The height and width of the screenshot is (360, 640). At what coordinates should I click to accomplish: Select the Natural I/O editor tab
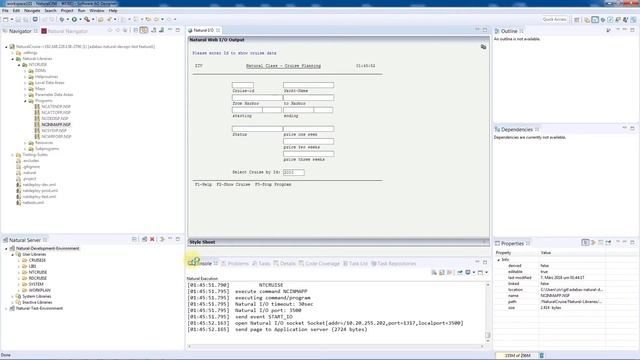pos(203,30)
